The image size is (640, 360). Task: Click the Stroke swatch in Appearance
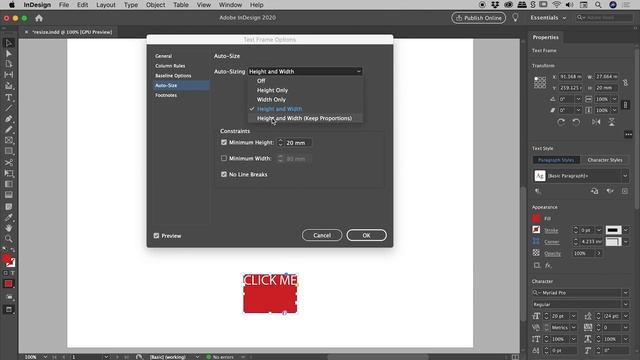[x=536, y=230]
